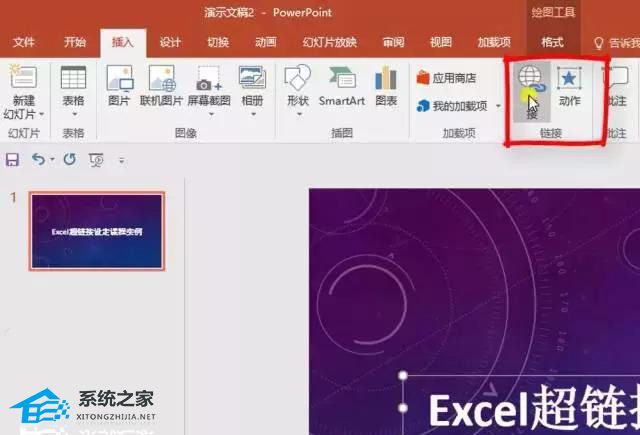Open the File (文件) tab
The width and height of the screenshot is (640, 435).
click(24, 42)
